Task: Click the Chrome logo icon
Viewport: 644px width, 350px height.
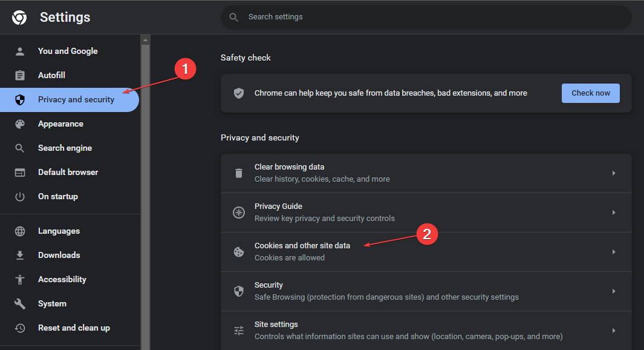Action: (x=19, y=18)
